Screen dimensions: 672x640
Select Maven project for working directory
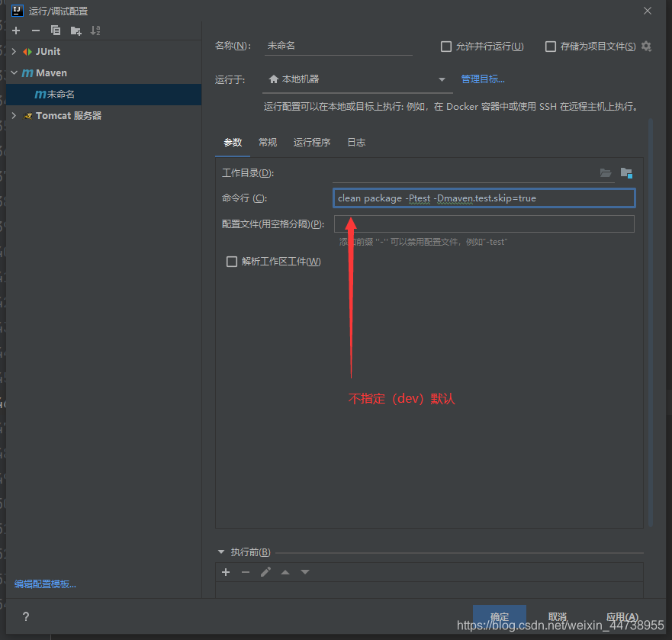point(626,172)
